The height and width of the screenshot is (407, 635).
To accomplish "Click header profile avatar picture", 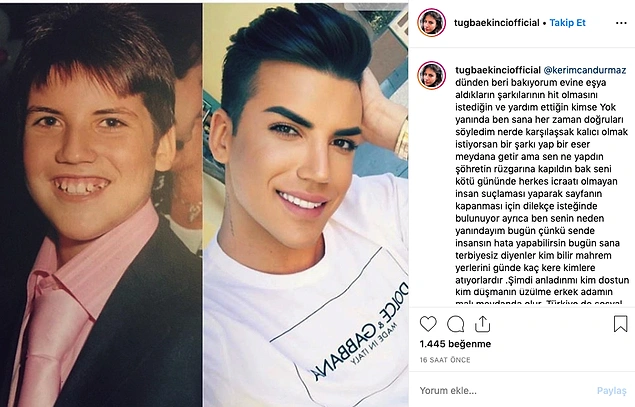I will [432, 23].
